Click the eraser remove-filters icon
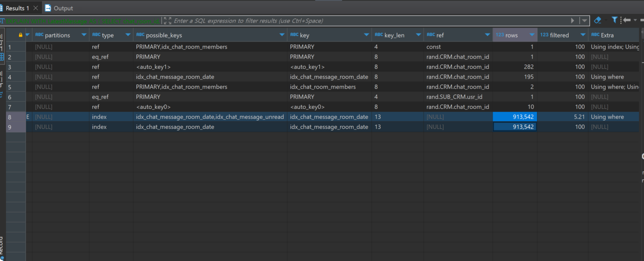Viewport: 644px width, 261px height. point(597,20)
